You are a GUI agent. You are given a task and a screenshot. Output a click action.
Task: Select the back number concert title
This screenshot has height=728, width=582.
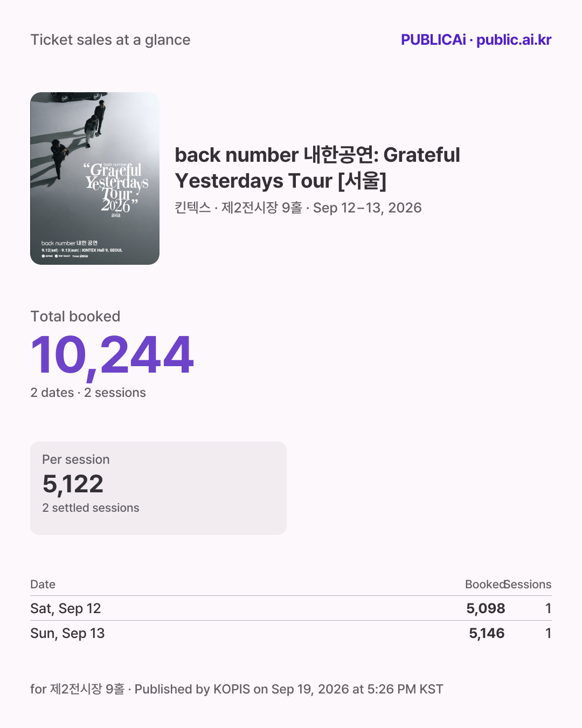tap(317, 168)
